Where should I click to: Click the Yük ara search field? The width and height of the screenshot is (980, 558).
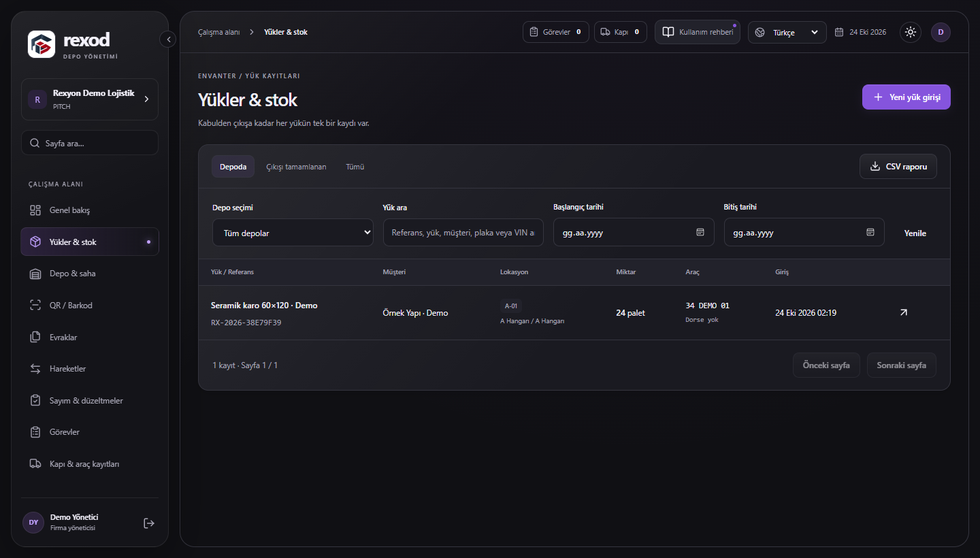click(x=463, y=232)
